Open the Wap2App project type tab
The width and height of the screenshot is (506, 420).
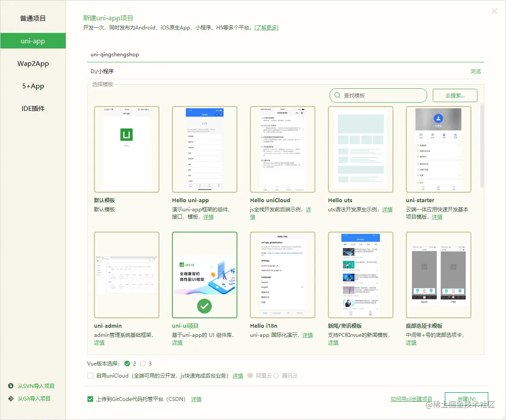click(33, 64)
